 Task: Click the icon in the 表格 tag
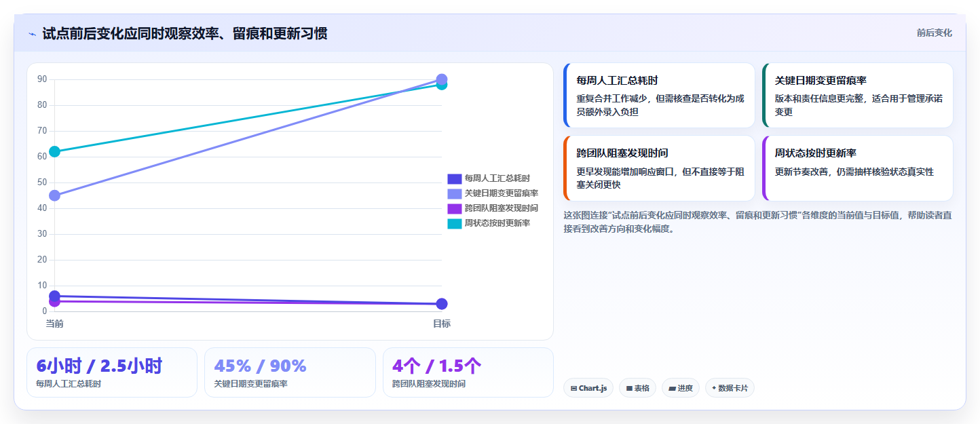pyautogui.click(x=629, y=389)
